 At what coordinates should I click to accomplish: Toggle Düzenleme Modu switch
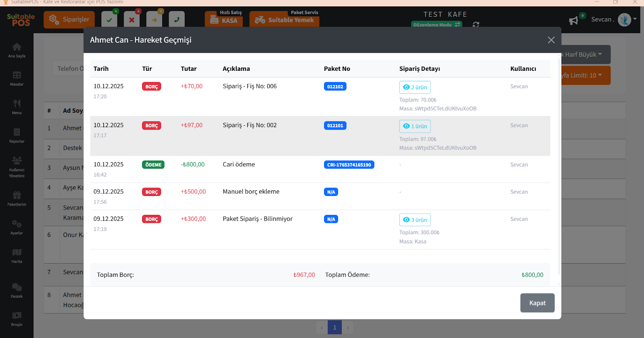(436, 25)
